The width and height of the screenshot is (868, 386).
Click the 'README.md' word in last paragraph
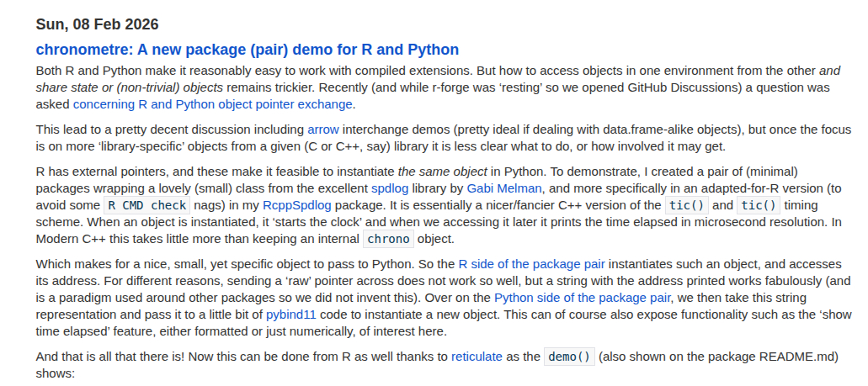(797, 356)
